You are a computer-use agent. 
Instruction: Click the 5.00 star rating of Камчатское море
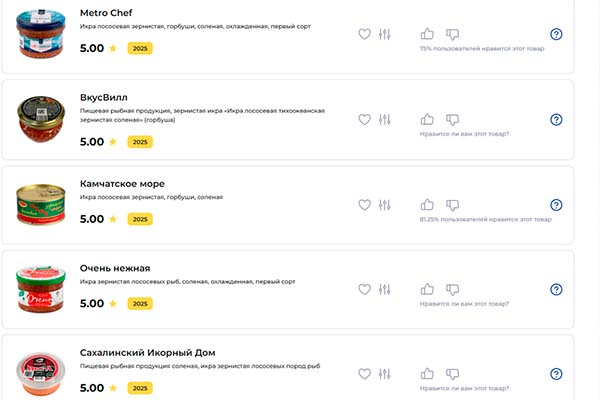pos(98,219)
